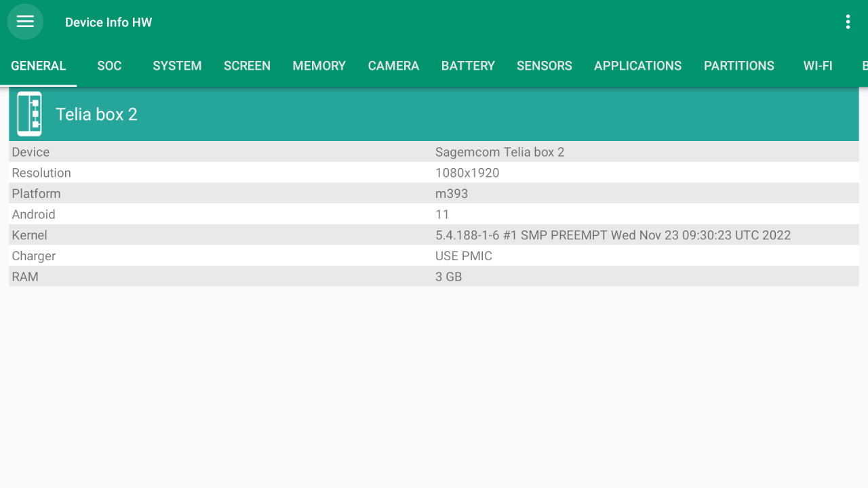Select the GENERAL tab

click(x=38, y=66)
